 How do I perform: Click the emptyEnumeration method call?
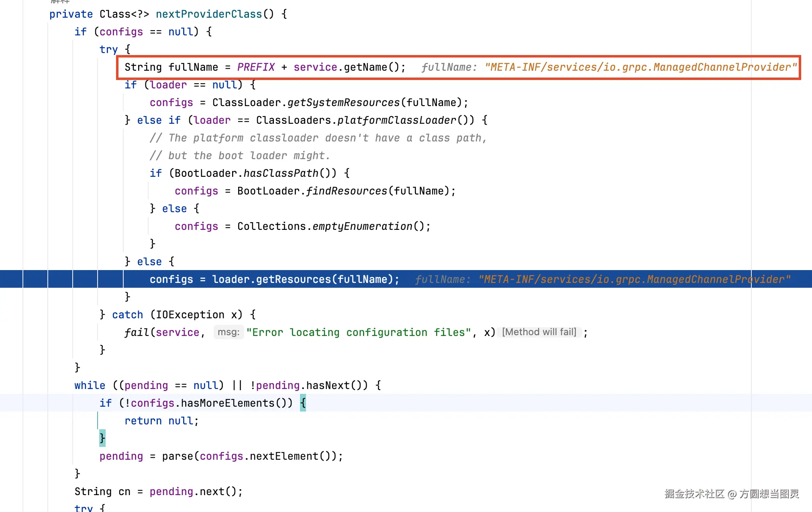tap(362, 226)
